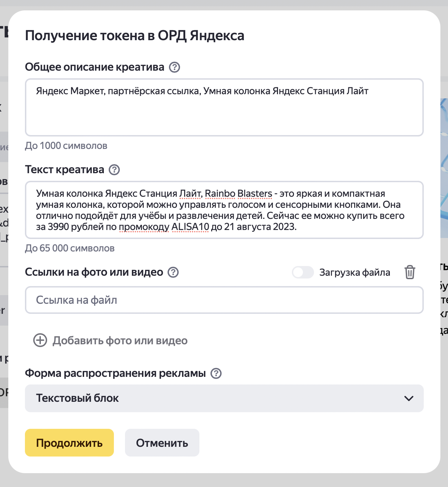The image size is (448, 487).
Task: Click the words Rainbo Blasters in creative text
Action: [239, 194]
